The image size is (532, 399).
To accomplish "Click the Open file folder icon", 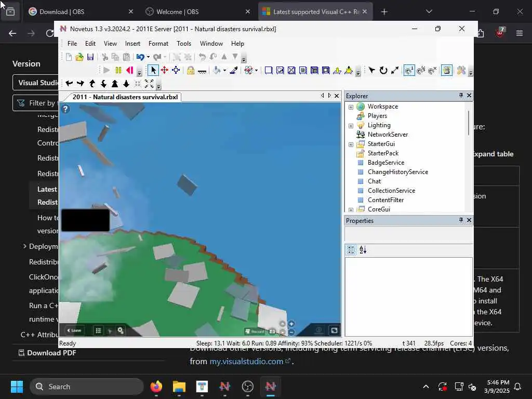I will click(x=79, y=57).
